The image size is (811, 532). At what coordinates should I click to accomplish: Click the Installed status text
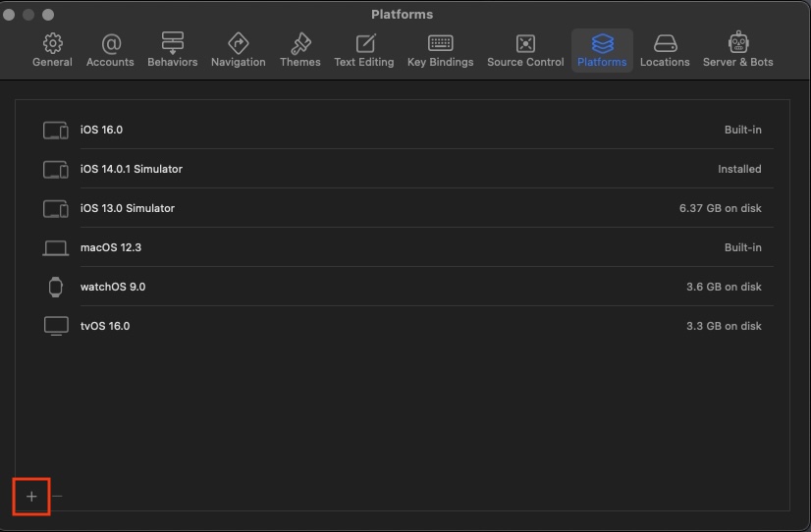[739, 169]
